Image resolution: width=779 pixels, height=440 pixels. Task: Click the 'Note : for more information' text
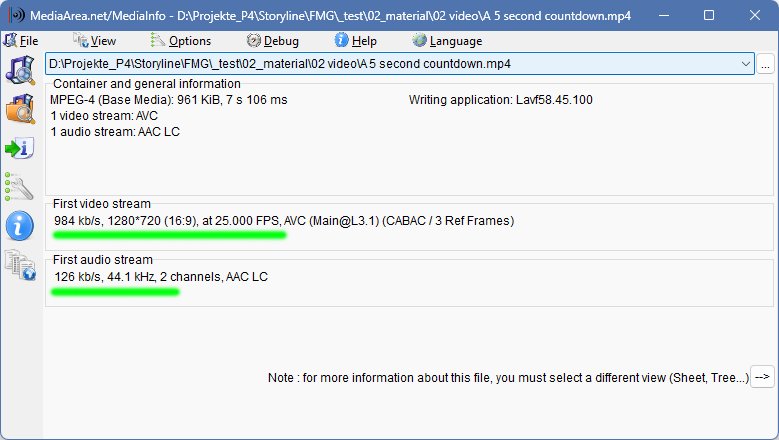[x=508, y=377]
